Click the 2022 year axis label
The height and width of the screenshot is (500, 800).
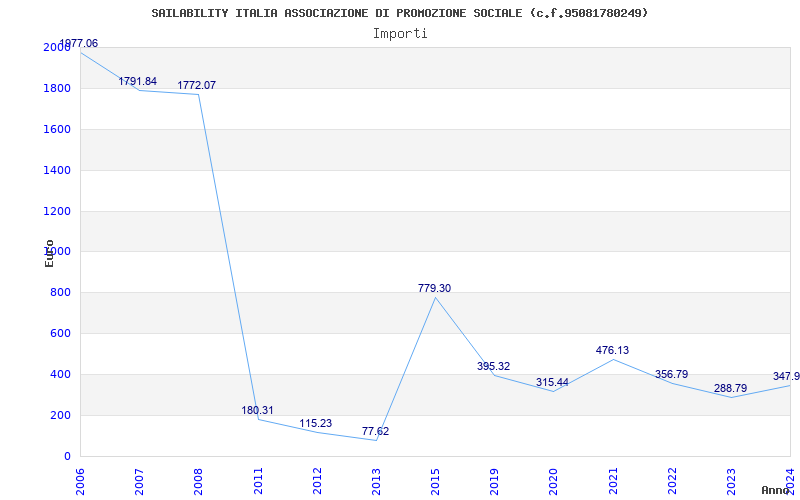click(x=672, y=482)
